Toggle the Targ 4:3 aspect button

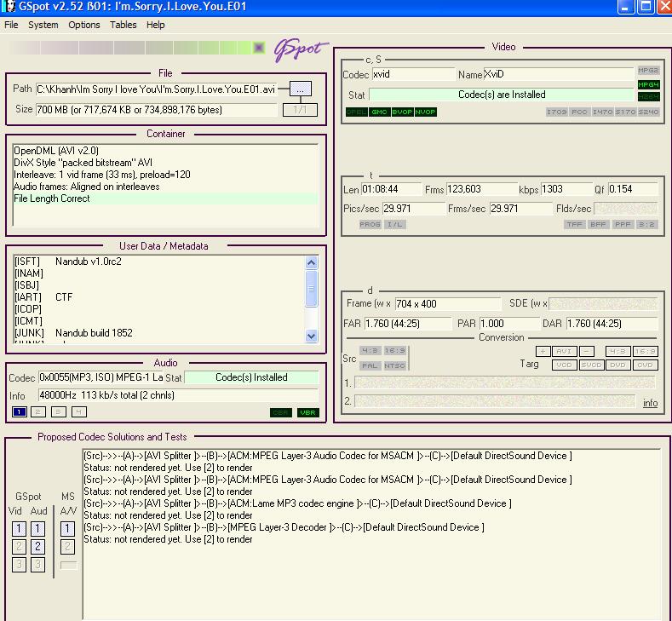click(618, 352)
